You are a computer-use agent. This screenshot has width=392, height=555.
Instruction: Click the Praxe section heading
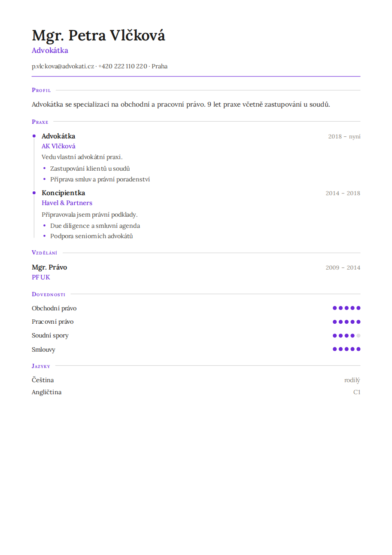(x=40, y=122)
